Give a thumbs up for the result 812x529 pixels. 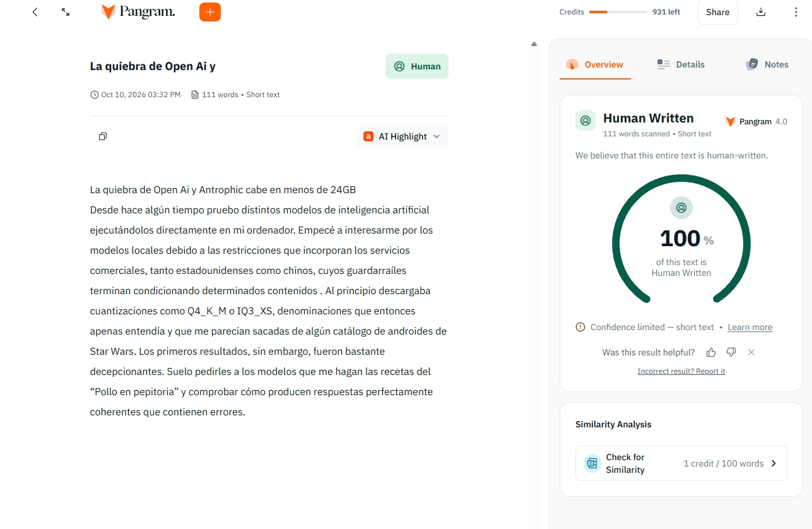tap(711, 352)
